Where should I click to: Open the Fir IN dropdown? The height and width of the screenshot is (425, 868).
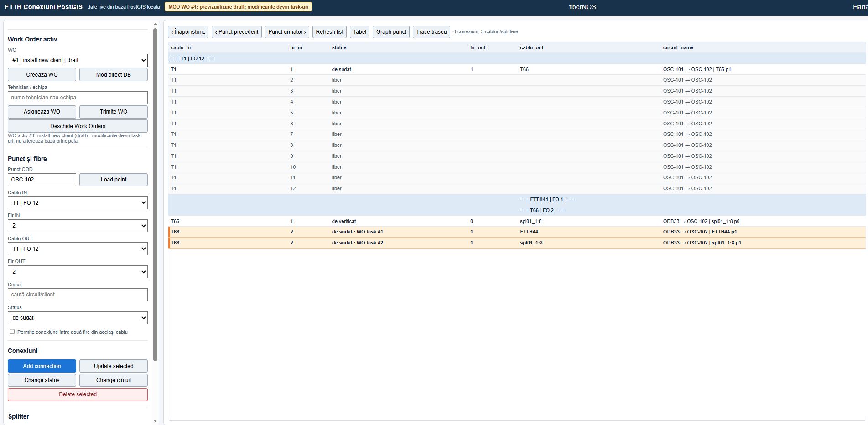pos(78,226)
